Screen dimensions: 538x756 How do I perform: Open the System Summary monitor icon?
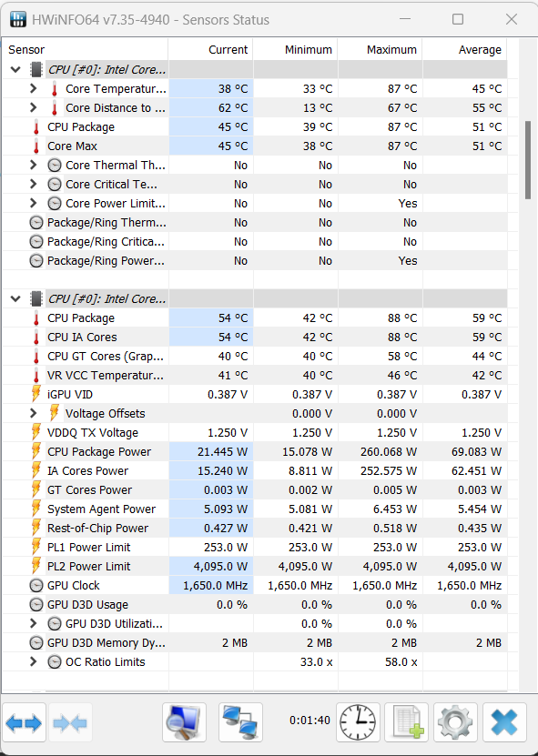(184, 721)
